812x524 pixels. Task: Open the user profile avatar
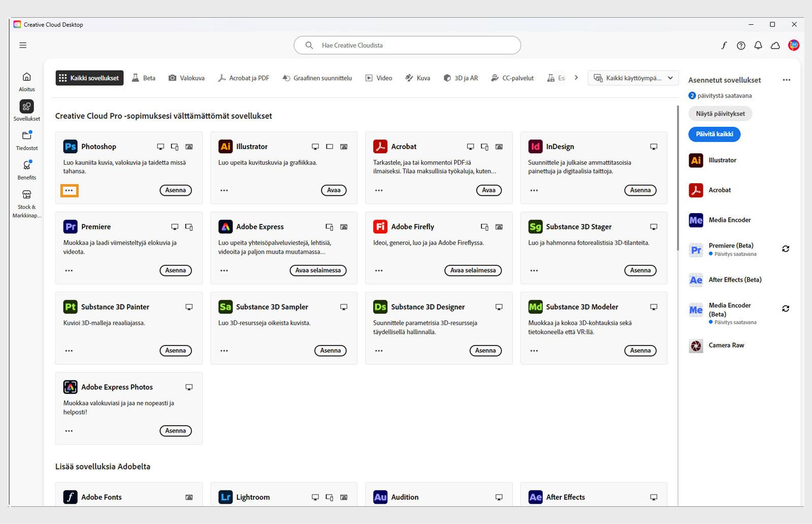tap(794, 46)
